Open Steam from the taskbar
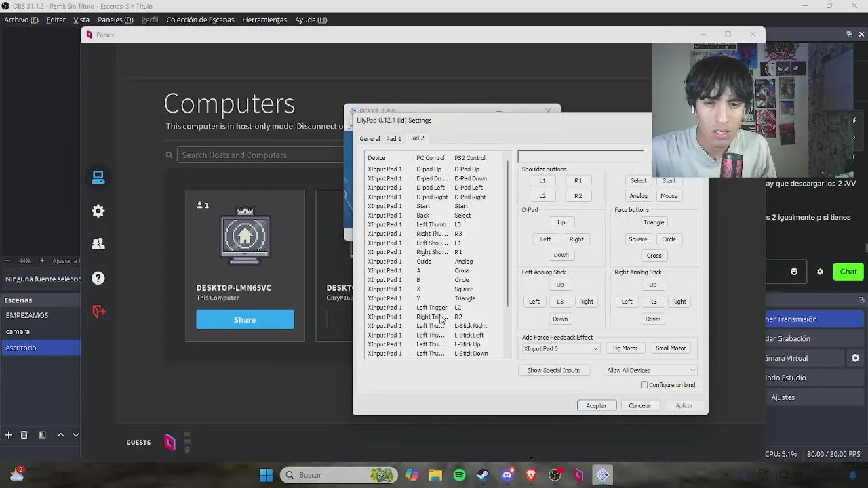This screenshot has width=868, height=488. 483,475
